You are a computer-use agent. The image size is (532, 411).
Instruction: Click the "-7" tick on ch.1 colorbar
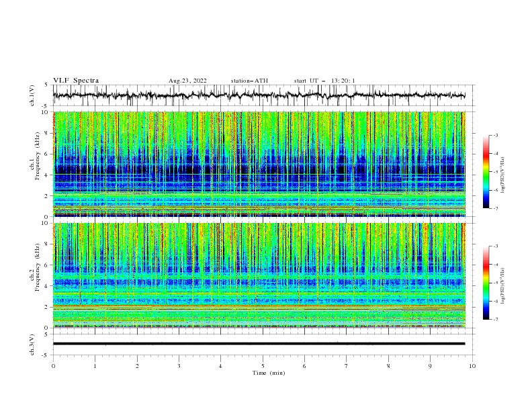tap(495, 208)
